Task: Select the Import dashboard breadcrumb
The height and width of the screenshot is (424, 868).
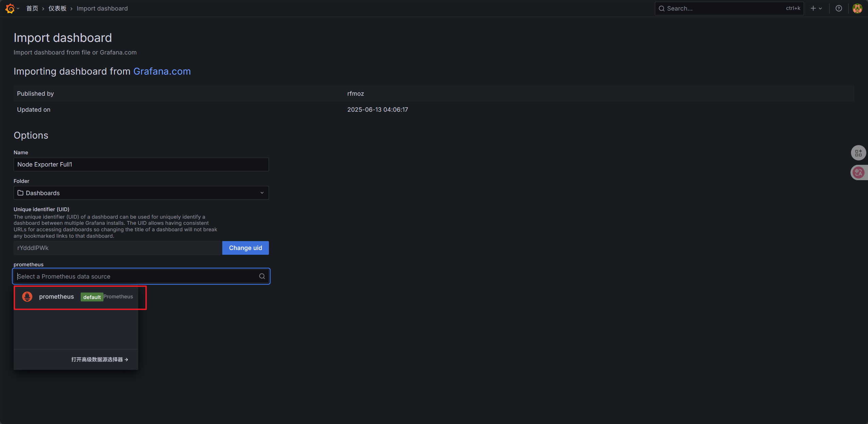Action: click(x=102, y=9)
